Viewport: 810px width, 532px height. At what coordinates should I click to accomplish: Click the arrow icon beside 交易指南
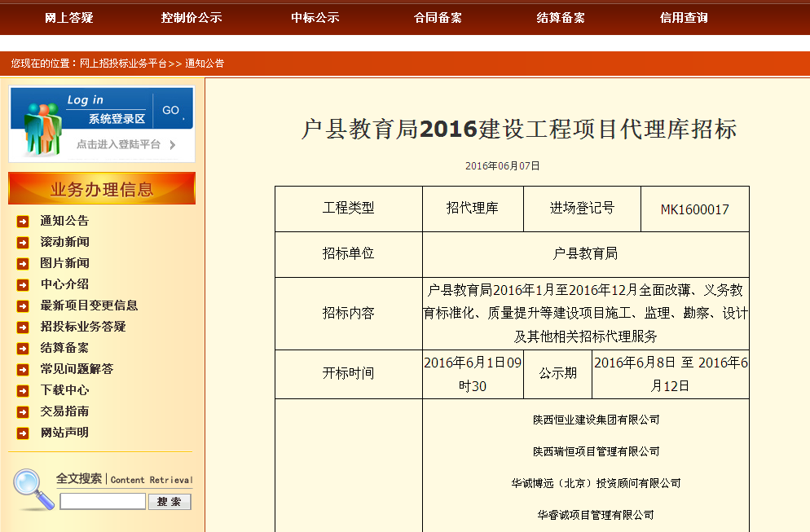23,411
